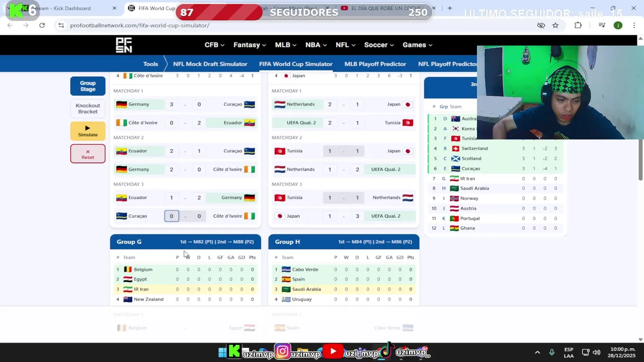This screenshot has height=362, width=644.
Task: Click New Zealand in the Group G table
Action: click(x=148, y=299)
